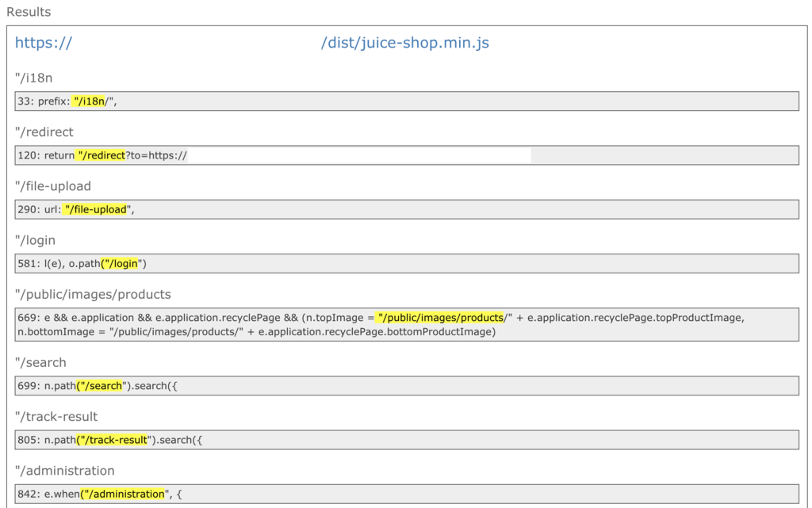The image size is (812, 508).
Task: Click the line 290 url file-upload code
Action: tap(407, 209)
